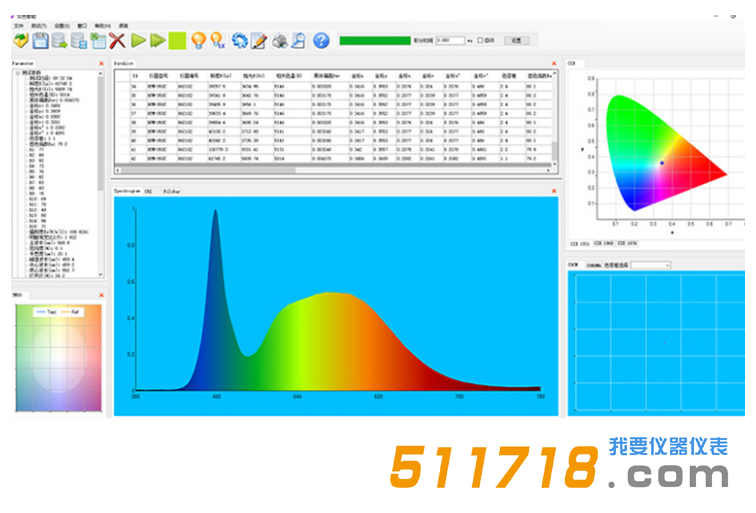
Task: Open the first menu in the menu bar
Action: coord(18,26)
